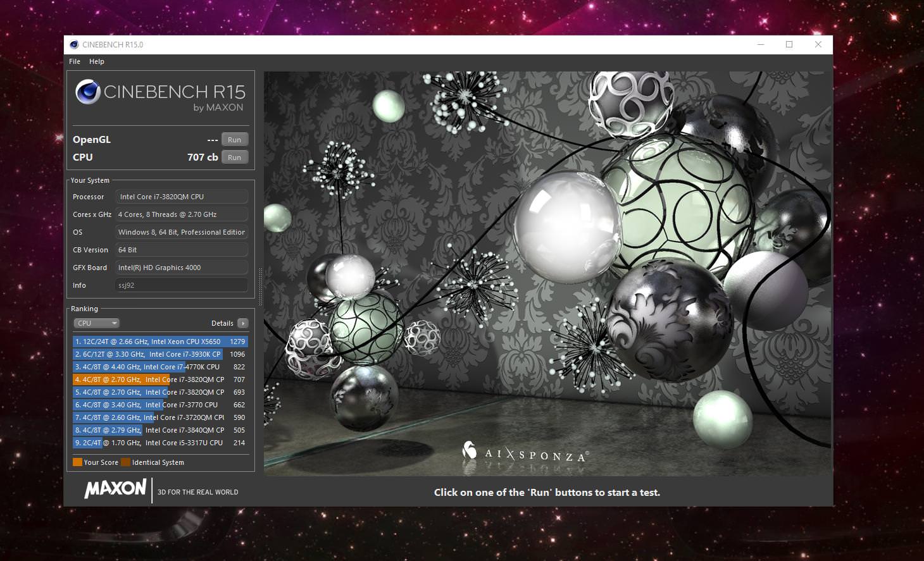Viewport: 924px width, 561px height.
Task: Run the OpenGL benchmark test
Action: [235, 140]
